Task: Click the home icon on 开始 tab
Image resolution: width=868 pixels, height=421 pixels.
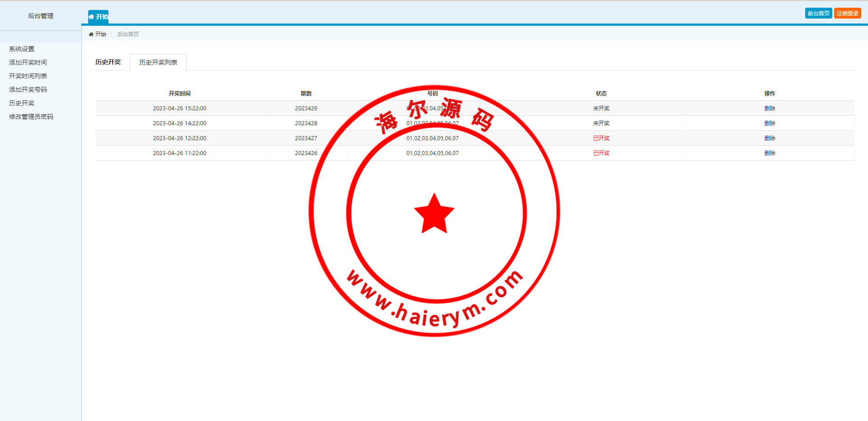Action: (91, 17)
